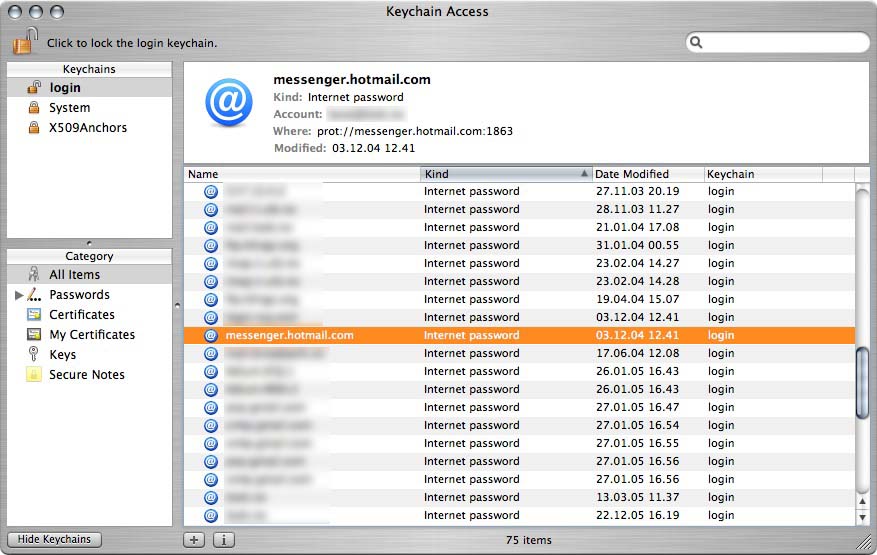Click the '75 items' status text
This screenshot has width=877, height=555.
[529, 540]
